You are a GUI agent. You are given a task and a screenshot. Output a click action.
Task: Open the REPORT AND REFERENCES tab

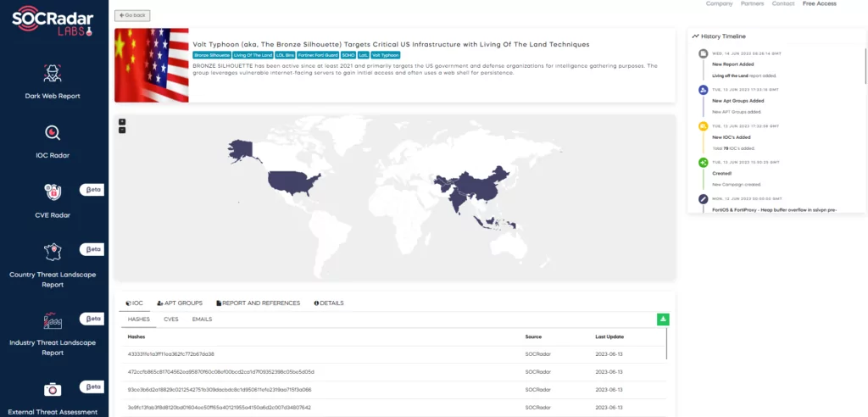(258, 303)
